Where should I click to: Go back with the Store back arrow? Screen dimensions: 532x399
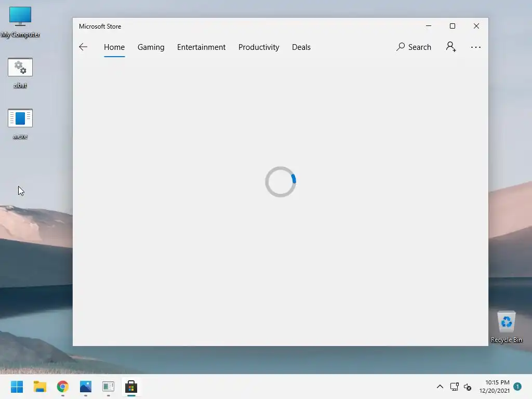(83, 47)
